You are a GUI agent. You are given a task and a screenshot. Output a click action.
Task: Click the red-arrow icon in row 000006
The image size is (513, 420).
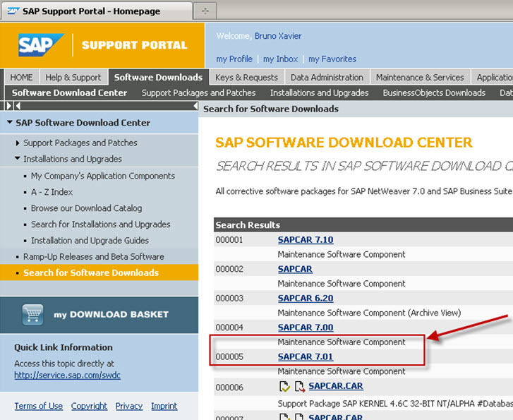coord(299,386)
